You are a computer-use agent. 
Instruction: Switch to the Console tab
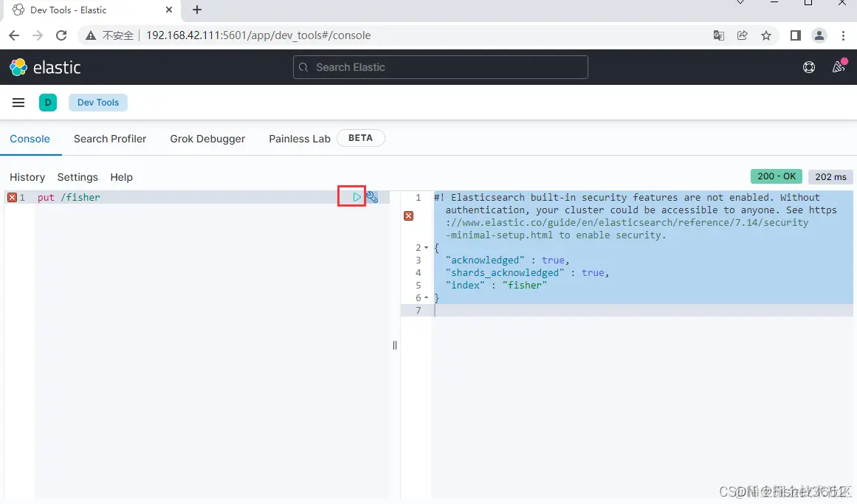click(30, 139)
